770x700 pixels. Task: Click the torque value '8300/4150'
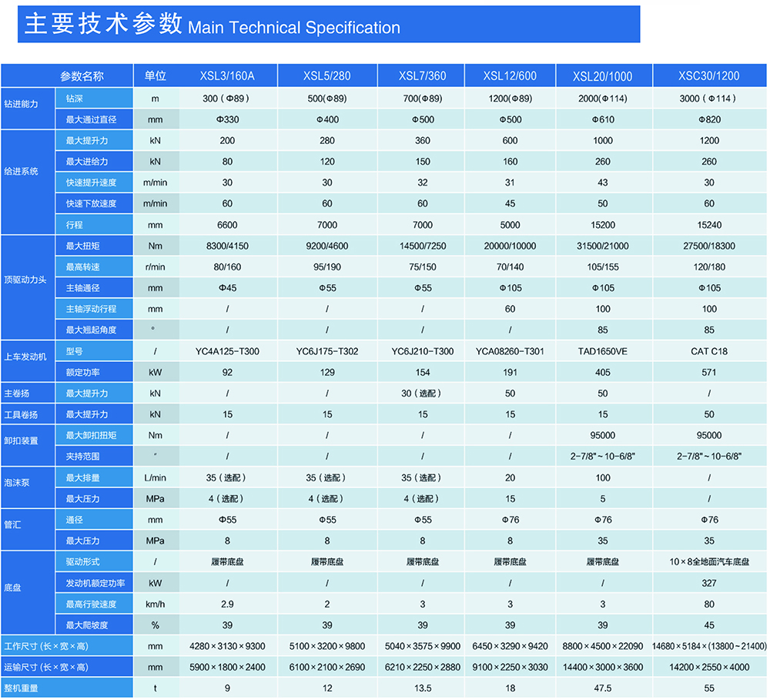pyautogui.click(x=227, y=246)
